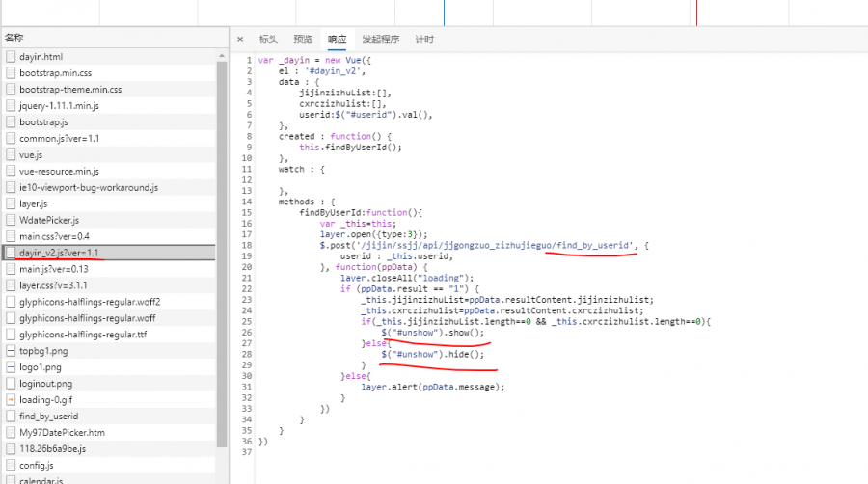
Task: Switch to the 计时 (Timing) tab
Action: point(424,40)
